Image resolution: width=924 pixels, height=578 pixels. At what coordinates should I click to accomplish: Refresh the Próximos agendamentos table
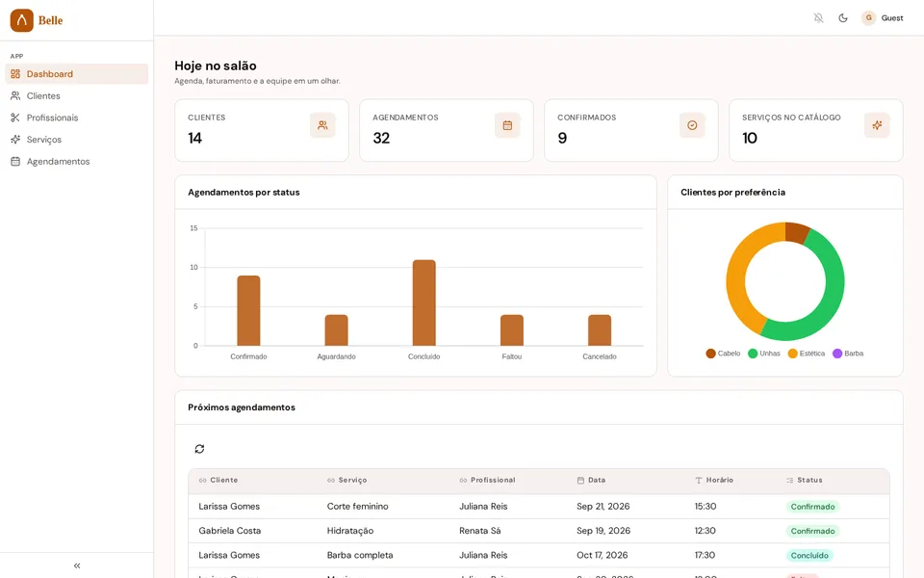tap(200, 449)
